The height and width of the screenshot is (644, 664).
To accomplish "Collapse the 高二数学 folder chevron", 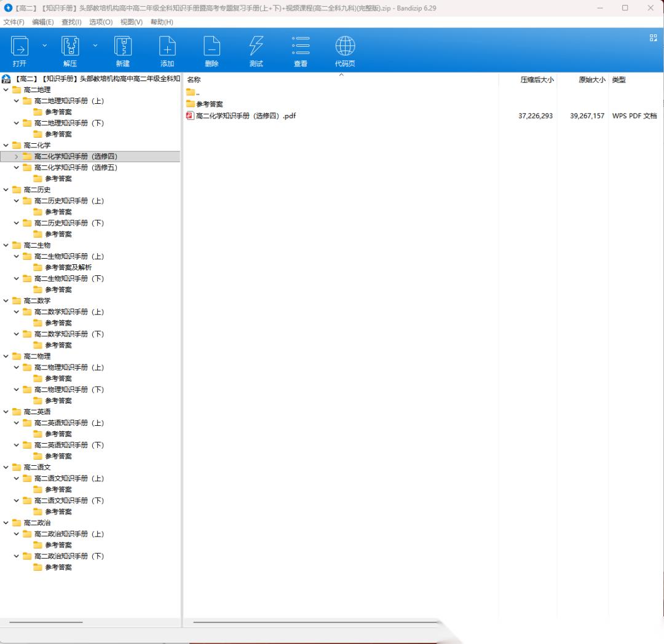I will pos(6,300).
